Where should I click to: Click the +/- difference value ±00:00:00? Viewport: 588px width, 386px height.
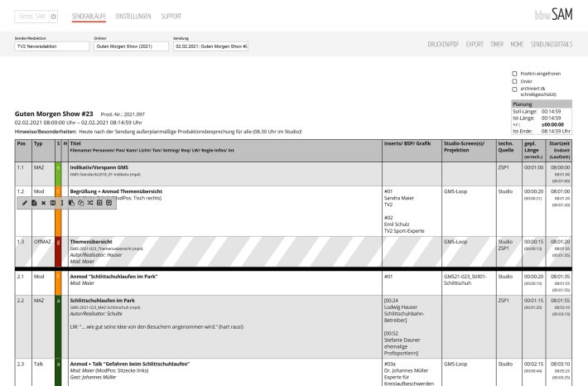552,125
